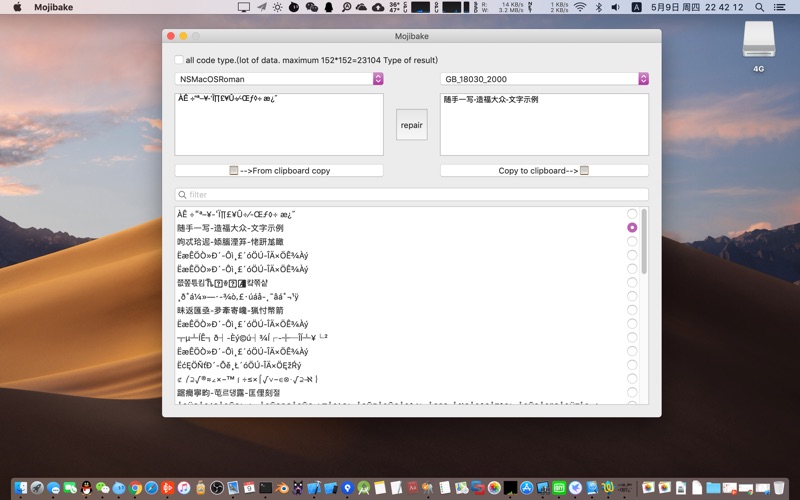Open App Store from the dock
This screenshot has width=800, height=500.
tap(527, 488)
